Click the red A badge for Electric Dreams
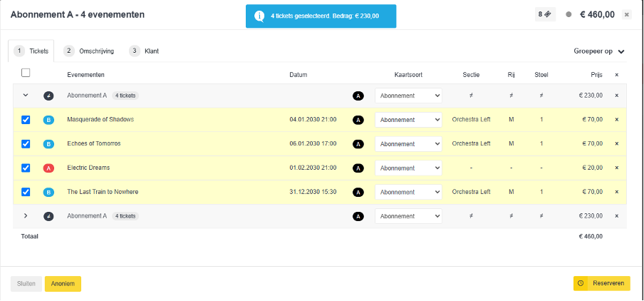The width and height of the screenshot is (644, 301). [48, 168]
